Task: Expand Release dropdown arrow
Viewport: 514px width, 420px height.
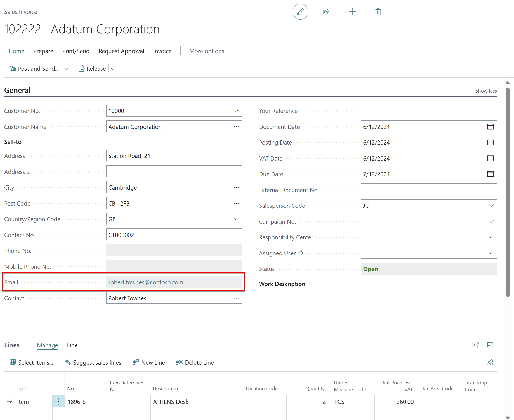Action: 113,69
